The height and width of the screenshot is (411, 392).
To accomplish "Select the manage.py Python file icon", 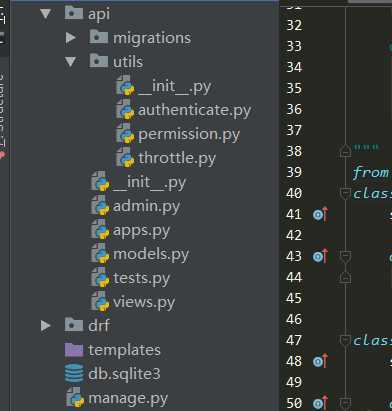I will tap(75, 397).
